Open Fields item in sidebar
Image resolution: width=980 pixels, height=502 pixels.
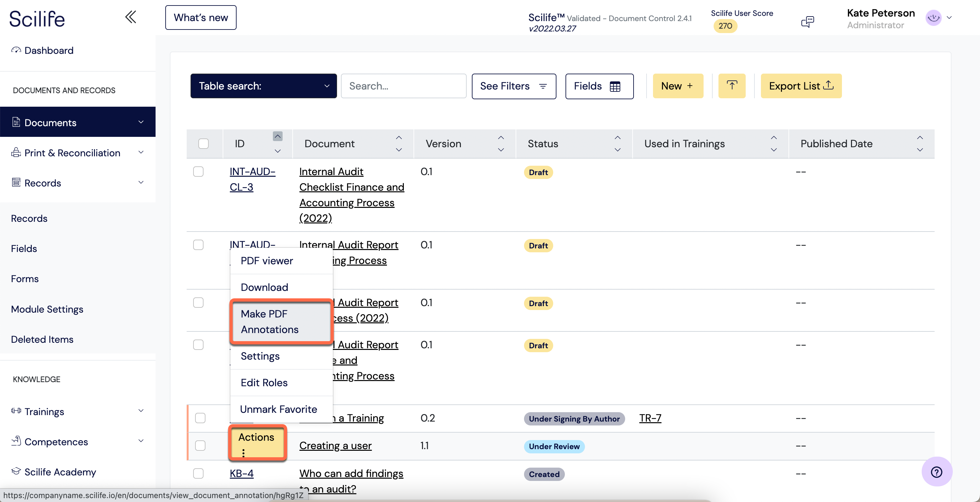coord(24,249)
